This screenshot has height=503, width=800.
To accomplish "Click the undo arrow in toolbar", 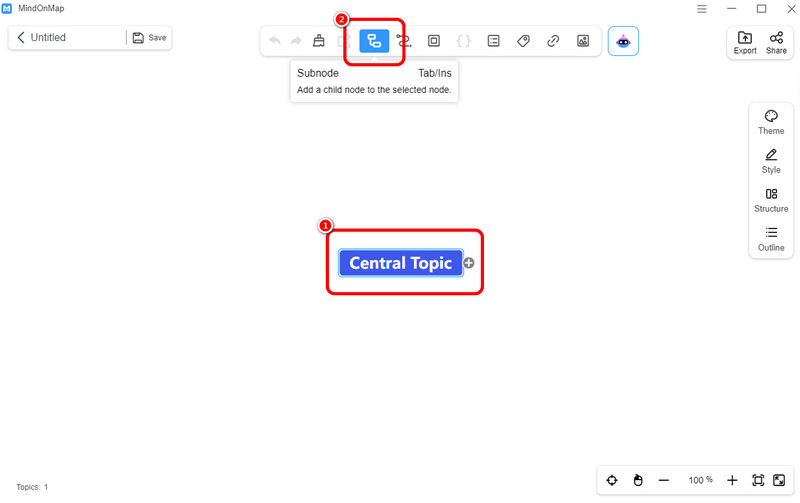I will 274,41.
